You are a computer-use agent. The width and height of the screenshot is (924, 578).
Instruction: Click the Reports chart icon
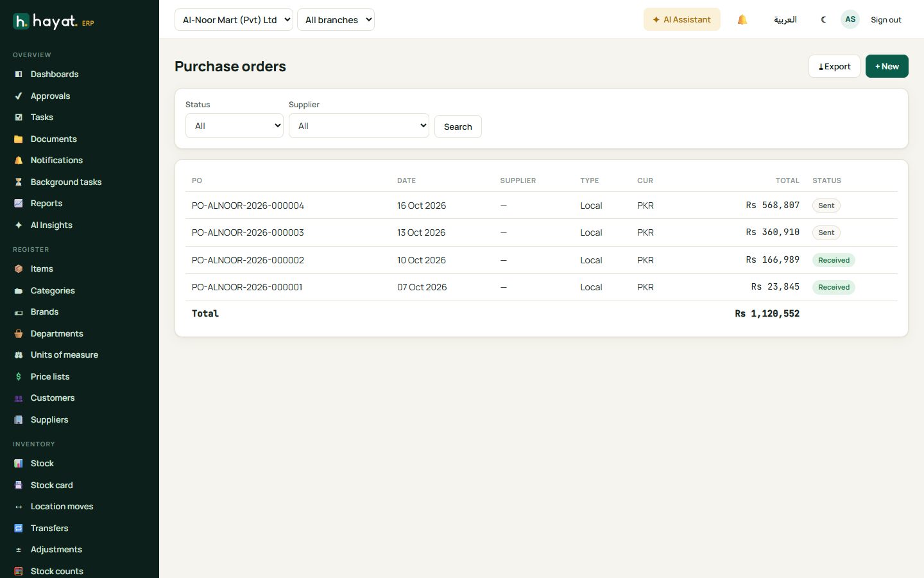coord(19,204)
